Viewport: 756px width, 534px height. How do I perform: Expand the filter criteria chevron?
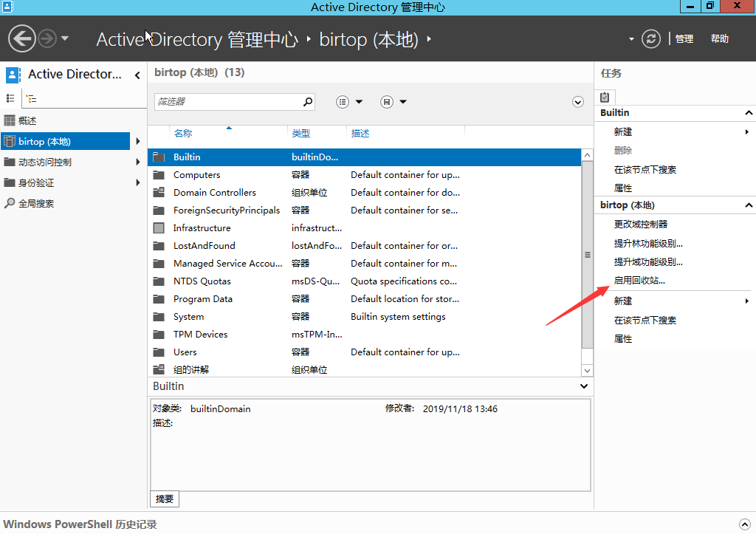coord(577,102)
